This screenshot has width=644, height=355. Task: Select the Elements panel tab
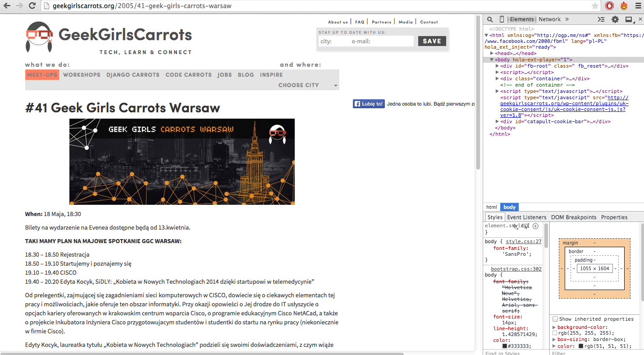pyautogui.click(x=521, y=19)
